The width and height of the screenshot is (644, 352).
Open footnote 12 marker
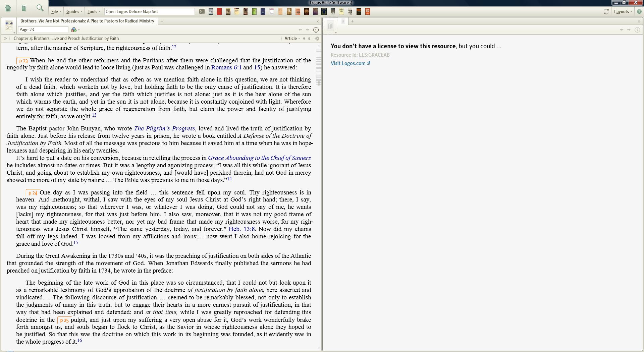pos(174,47)
